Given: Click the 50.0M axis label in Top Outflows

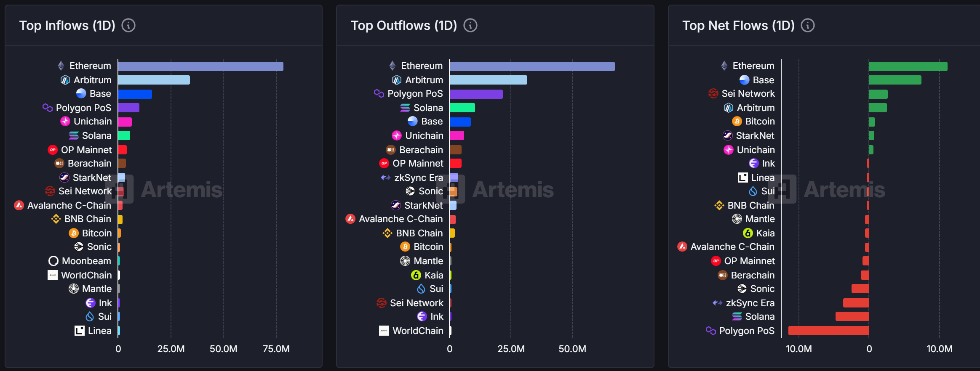Looking at the screenshot, I should 572,349.
